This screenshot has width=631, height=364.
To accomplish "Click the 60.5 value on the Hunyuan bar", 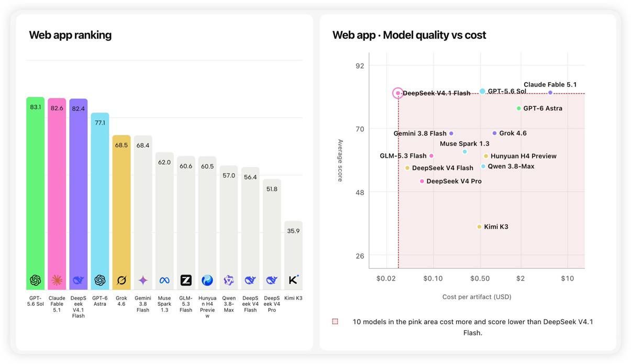I will 207,167.
